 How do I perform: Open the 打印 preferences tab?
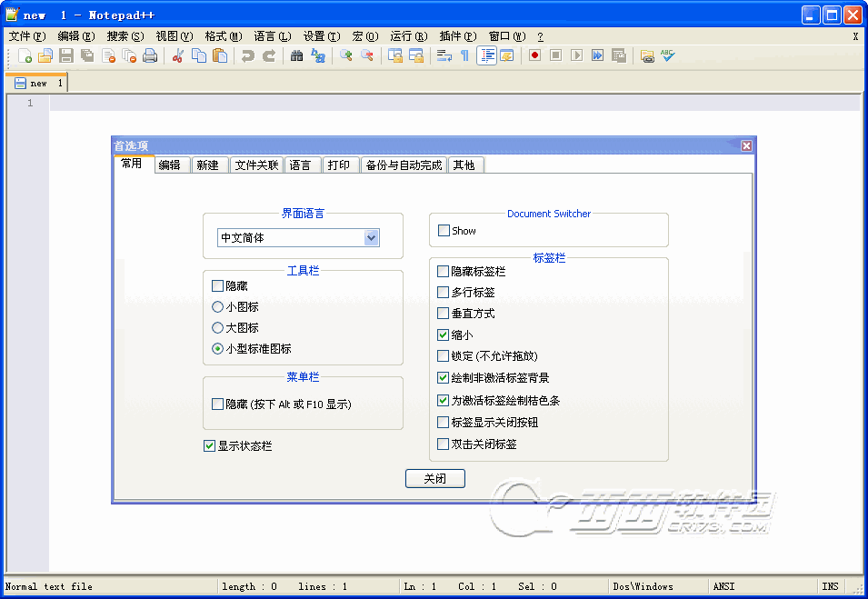coord(341,165)
